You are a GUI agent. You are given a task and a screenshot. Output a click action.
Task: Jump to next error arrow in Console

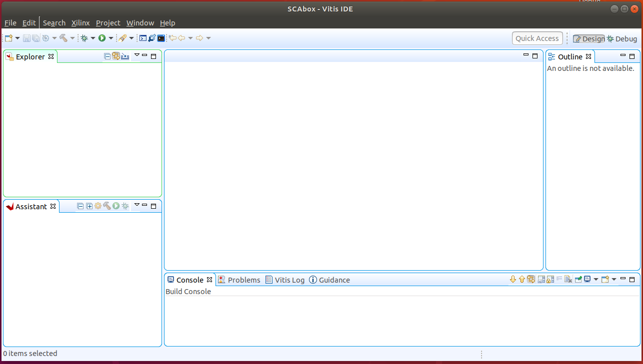(x=512, y=280)
